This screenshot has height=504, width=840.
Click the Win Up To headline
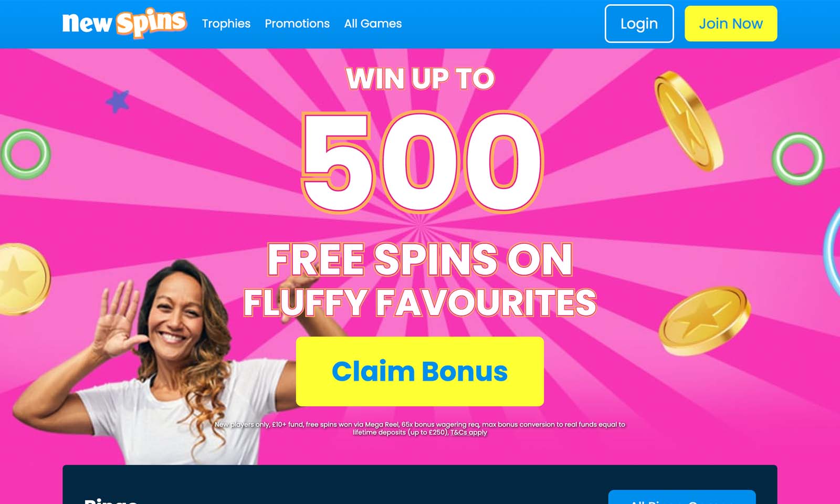click(x=420, y=79)
